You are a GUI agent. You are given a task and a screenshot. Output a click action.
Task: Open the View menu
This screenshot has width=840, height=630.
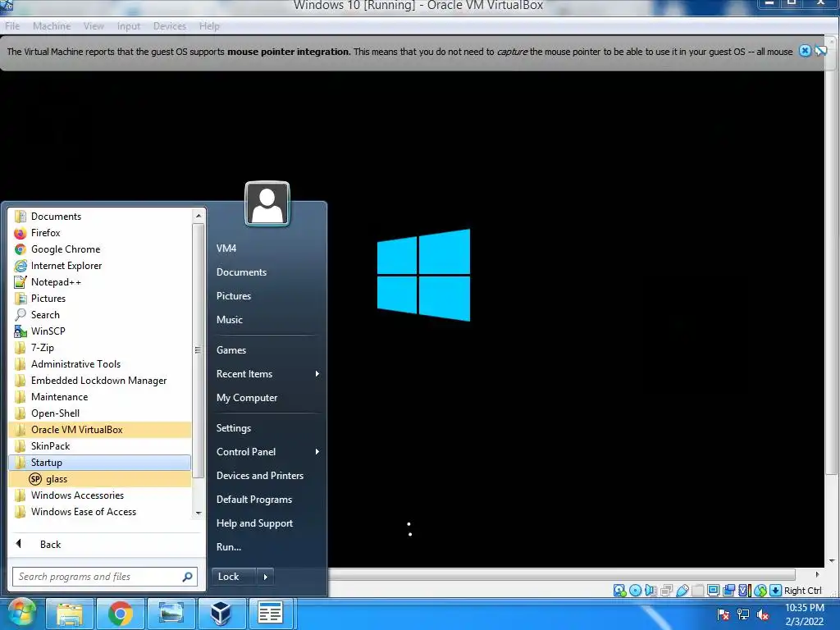click(94, 25)
